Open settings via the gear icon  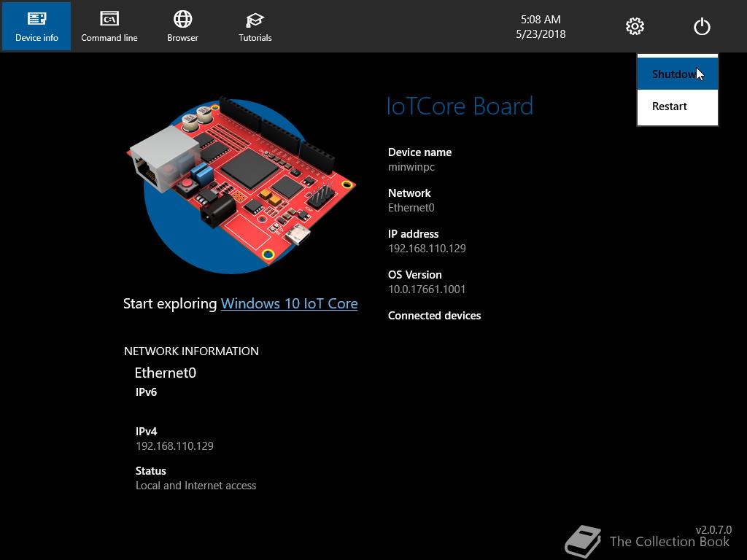pos(635,26)
